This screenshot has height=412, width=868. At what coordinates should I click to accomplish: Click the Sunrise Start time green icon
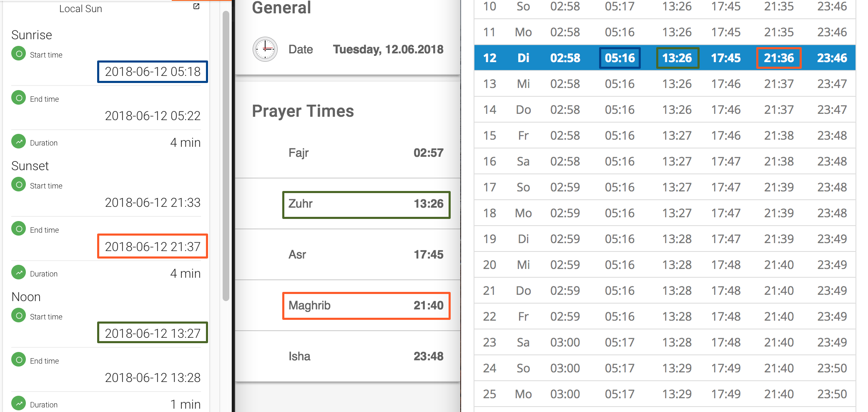(x=18, y=54)
